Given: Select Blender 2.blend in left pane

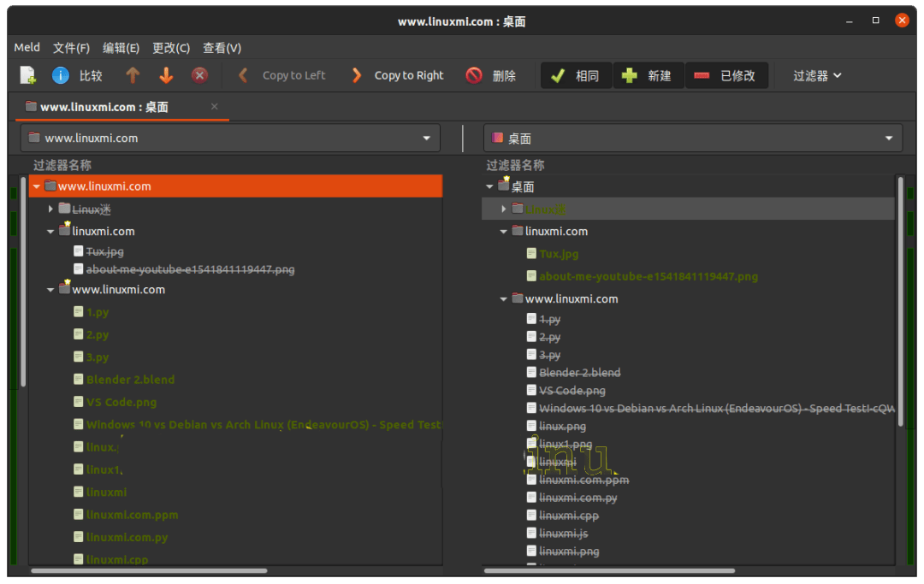Looking at the screenshot, I should tap(130, 380).
